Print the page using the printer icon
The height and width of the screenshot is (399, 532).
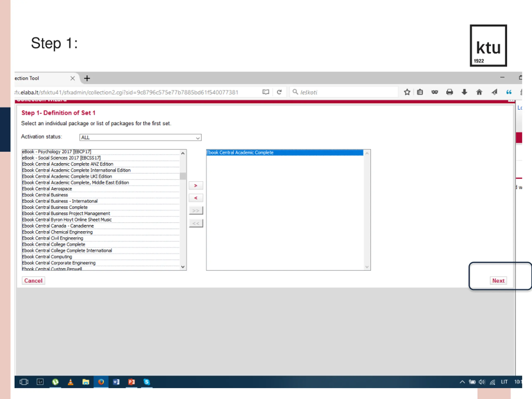(449, 92)
